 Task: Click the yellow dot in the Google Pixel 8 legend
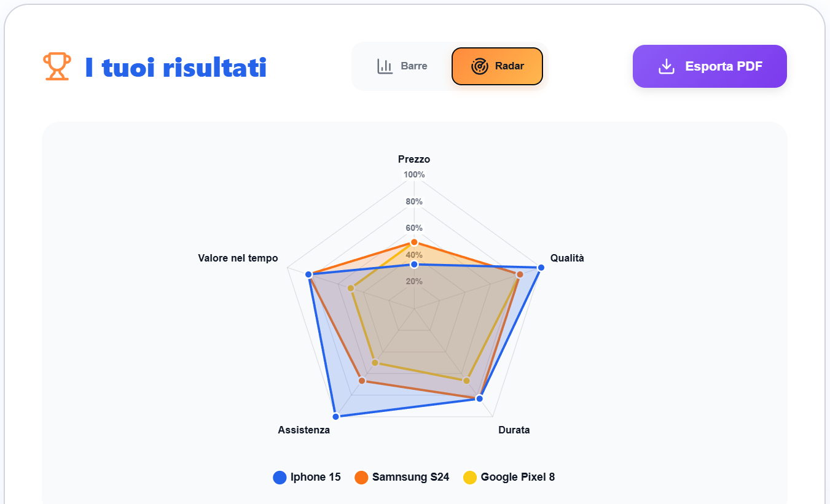pyautogui.click(x=471, y=477)
